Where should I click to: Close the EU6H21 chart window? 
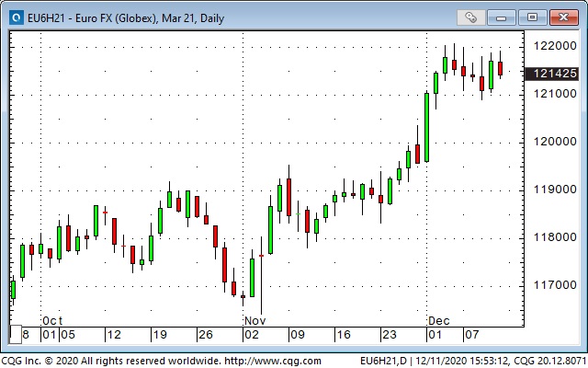pyautogui.click(x=563, y=17)
